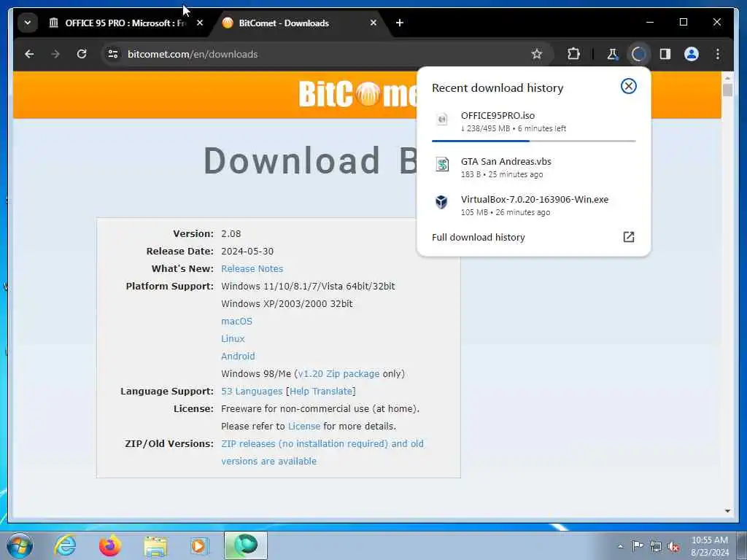Open Windows Media Player from taskbar
The width and height of the screenshot is (747, 560).
click(x=199, y=545)
